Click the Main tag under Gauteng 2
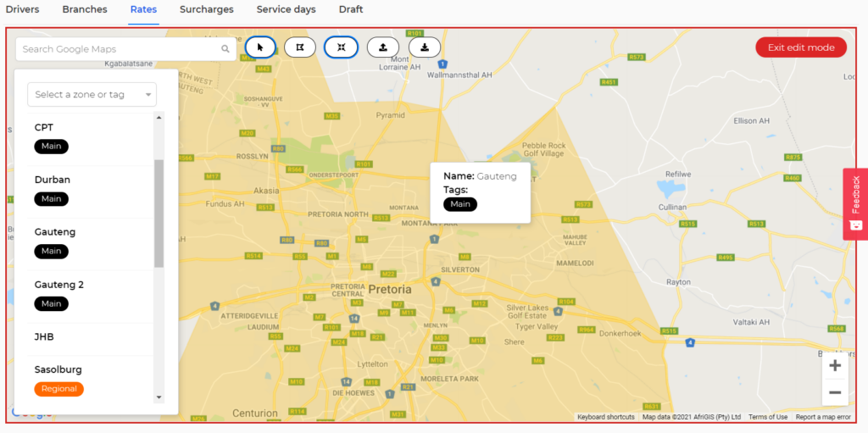This screenshot has width=868, height=433. [52, 304]
